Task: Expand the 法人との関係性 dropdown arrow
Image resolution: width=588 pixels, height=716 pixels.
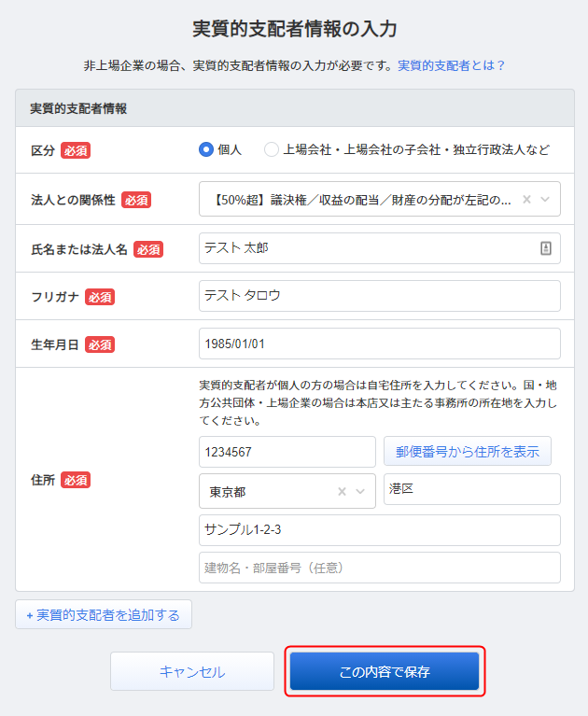Action: pos(545,199)
